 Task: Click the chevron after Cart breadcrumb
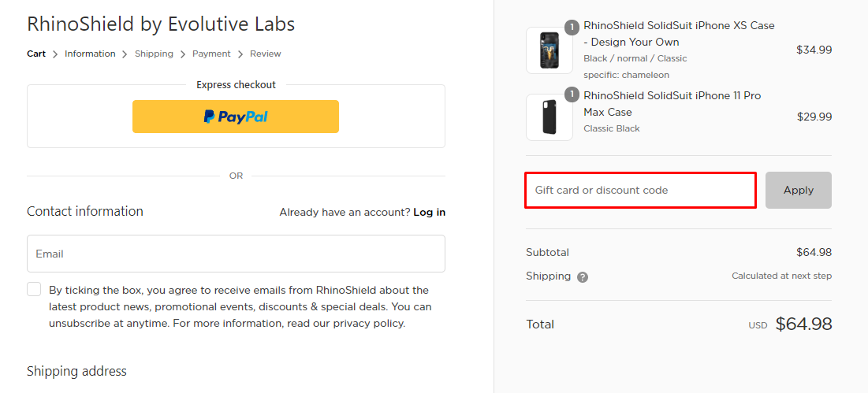pyautogui.click(x=54, y=54)
